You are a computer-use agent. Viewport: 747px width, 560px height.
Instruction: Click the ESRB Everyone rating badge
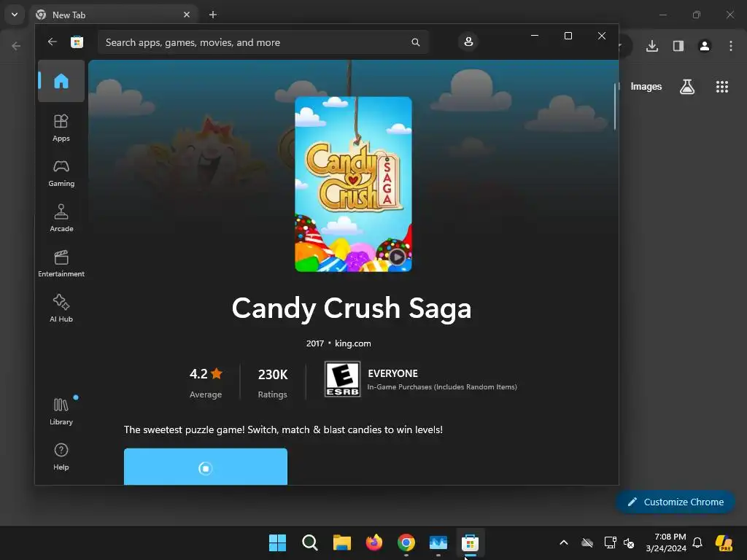[342, 379]
